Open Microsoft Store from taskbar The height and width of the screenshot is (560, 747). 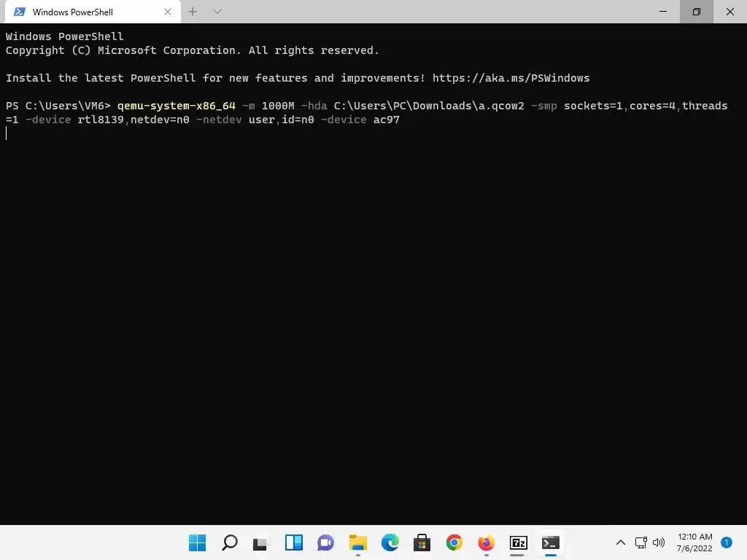click(422, 542)
